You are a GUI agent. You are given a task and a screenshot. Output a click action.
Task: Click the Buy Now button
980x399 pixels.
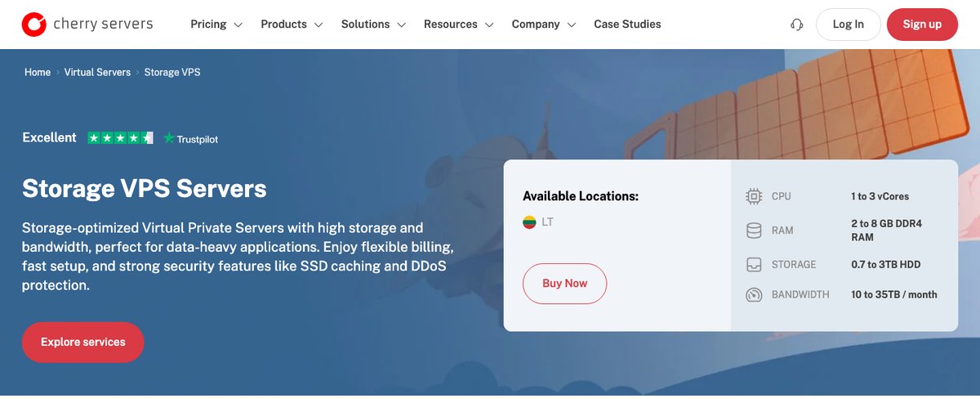click(565, 284)
